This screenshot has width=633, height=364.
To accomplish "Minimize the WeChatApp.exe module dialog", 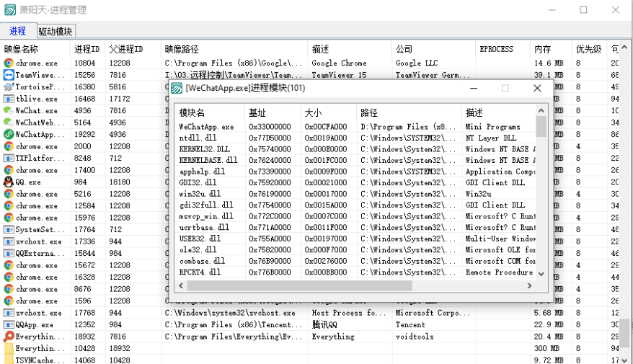I will tap(474, 88).
